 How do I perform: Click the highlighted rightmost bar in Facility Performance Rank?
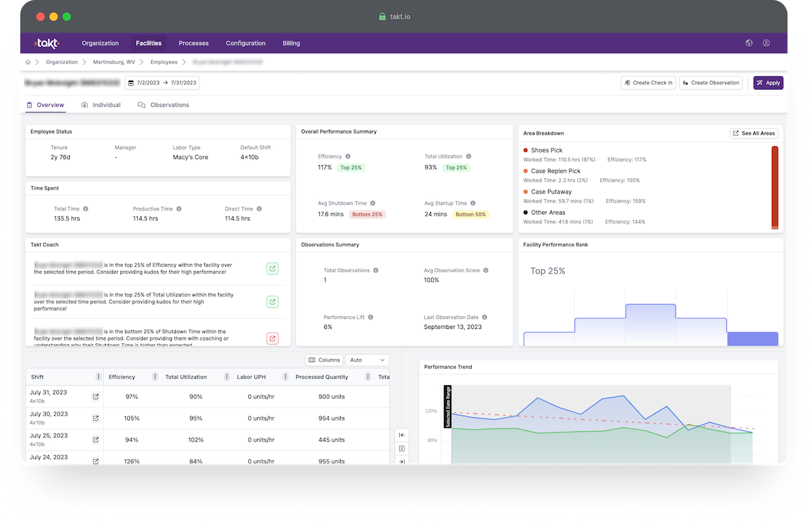pos(752,339)
